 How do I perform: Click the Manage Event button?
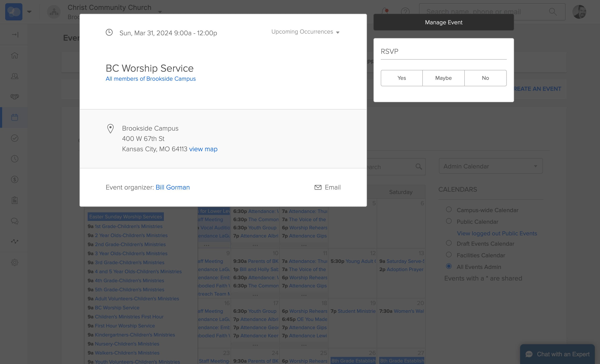444,22
